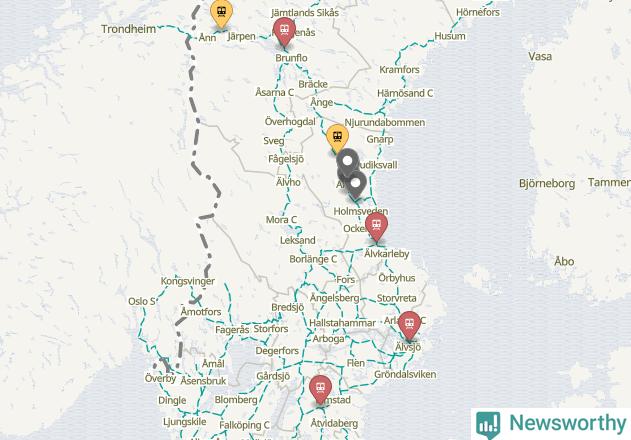The height and width of the screenshot is (440, 631).
Task: Click the Åbo city label
Action: click(564, 261)
